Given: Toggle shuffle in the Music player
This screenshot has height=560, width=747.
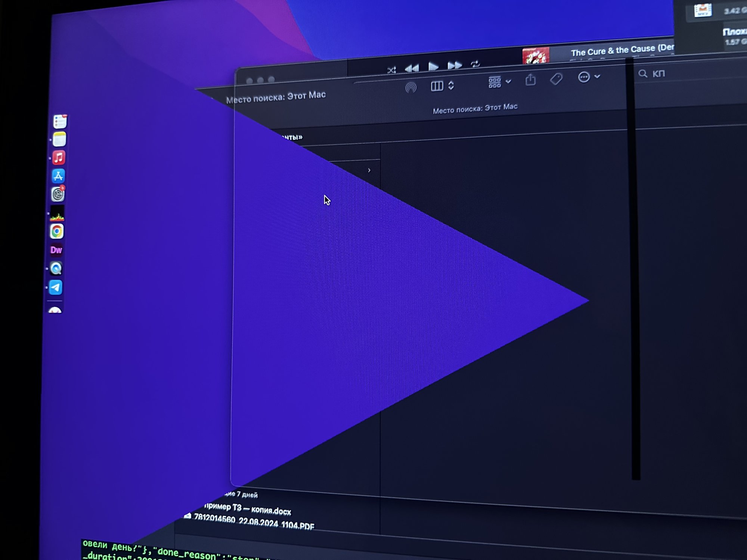Looking at the screenshot, I should click(391, 70).
